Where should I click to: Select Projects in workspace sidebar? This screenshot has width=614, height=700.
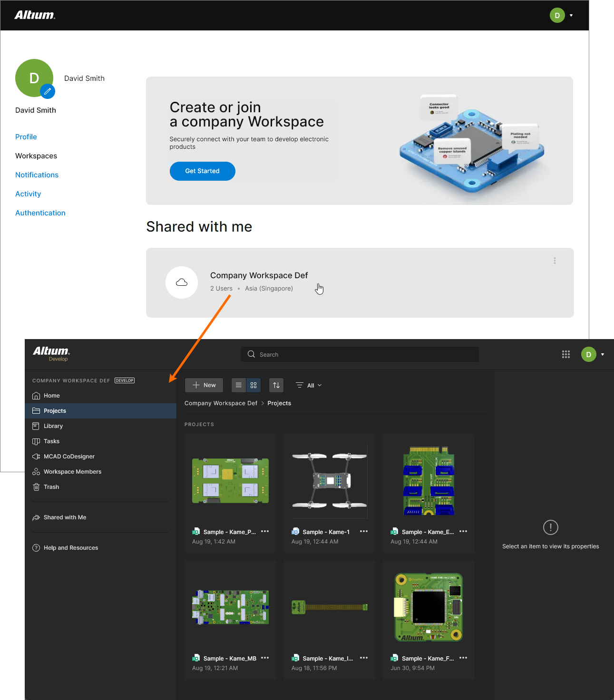point(100,411)
